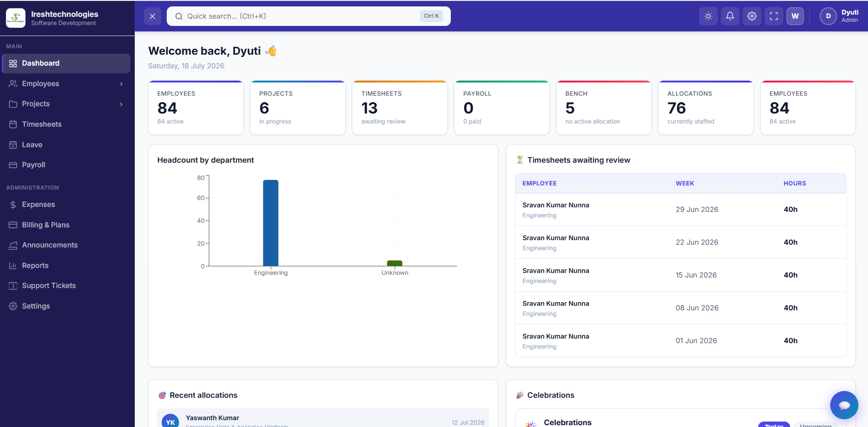Click the Announcements icon
The height and width of the screenshot is (427, 868).
tap(13, 245)
